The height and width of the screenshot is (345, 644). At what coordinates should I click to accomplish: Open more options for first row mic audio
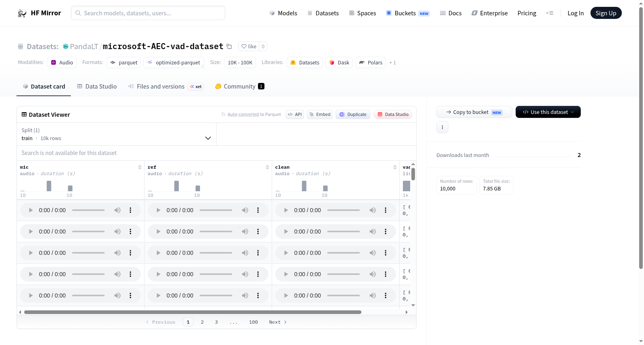point(130,210)
